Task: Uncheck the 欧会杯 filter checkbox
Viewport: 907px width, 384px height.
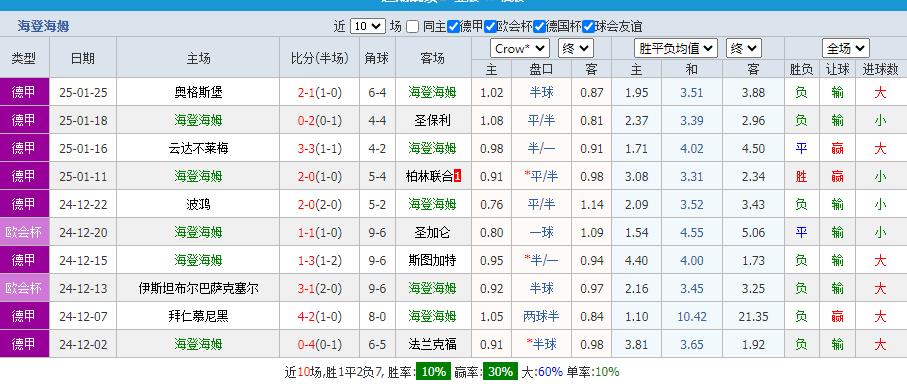Action: click(491, 27)
